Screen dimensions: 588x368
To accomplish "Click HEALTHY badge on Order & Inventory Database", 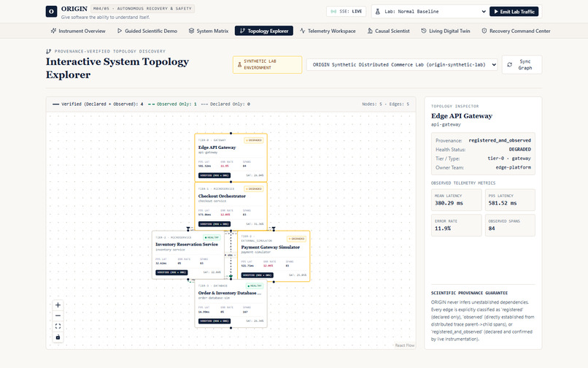I will pyautogui.click(x=255, y=285).
